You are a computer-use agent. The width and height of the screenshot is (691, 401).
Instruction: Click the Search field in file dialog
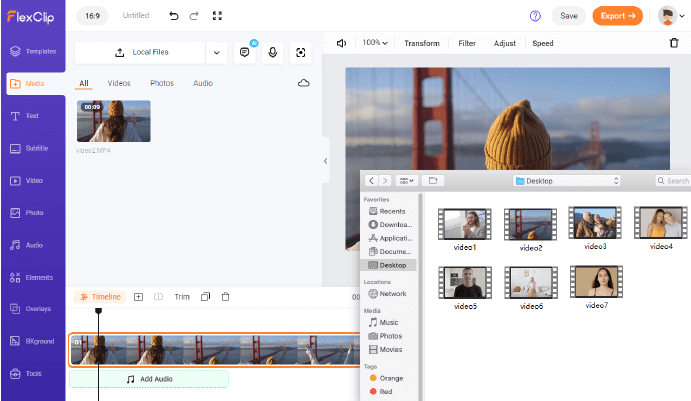pos(673,181)
